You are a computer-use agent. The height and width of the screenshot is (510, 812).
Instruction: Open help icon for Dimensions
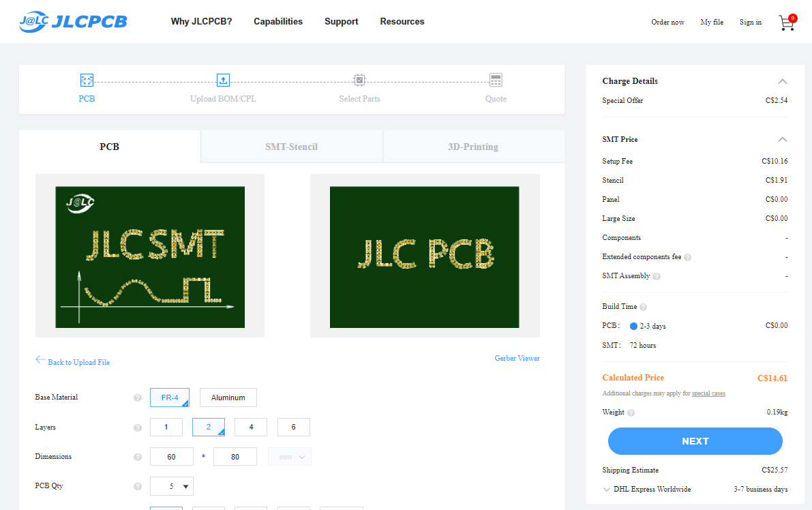(x=137, y=457)
